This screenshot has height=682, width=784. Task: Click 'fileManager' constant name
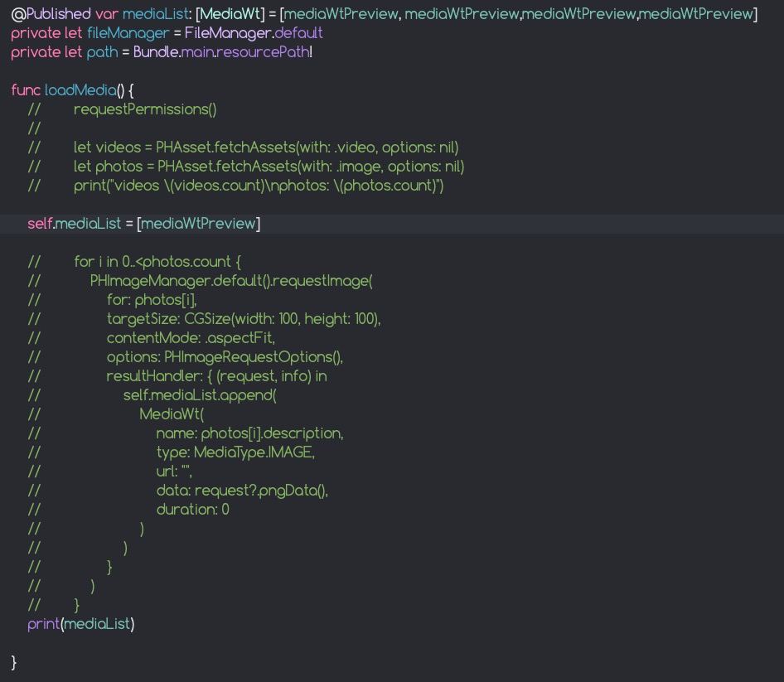point(128,33)
